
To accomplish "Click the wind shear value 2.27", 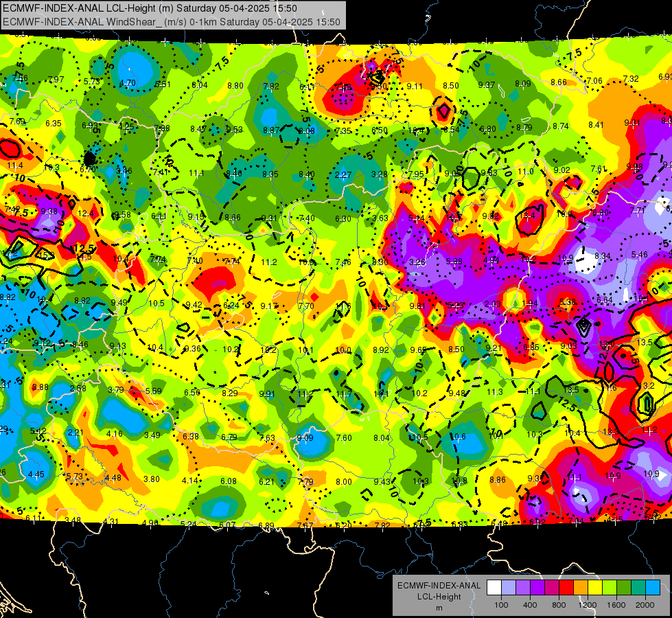I will pos(343,174).
